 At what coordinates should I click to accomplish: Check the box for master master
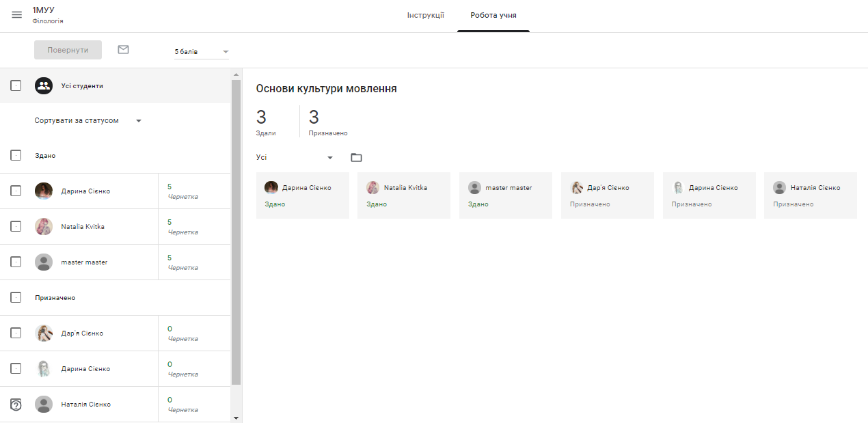pos(16,262)
